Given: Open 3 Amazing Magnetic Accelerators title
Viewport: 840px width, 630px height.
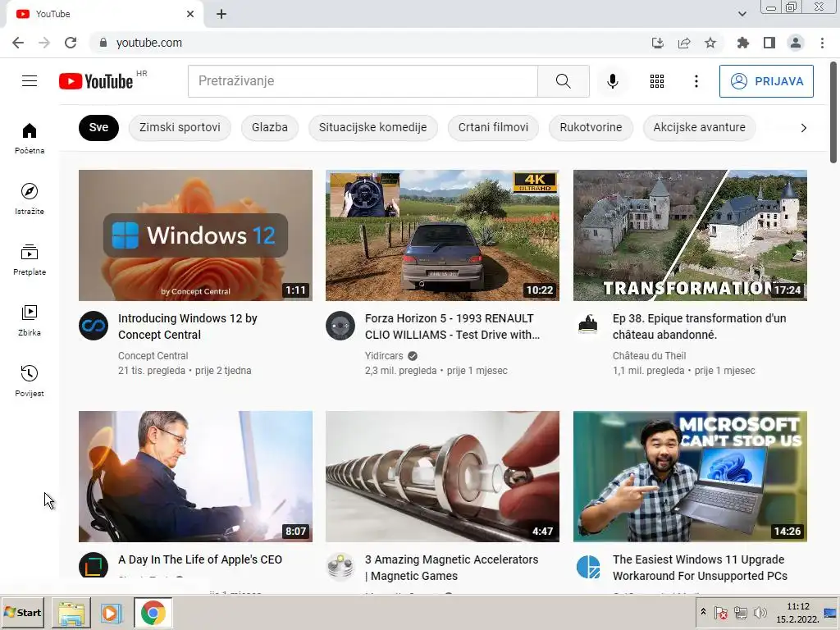Looking at the screenshot, I should (452, 568).
